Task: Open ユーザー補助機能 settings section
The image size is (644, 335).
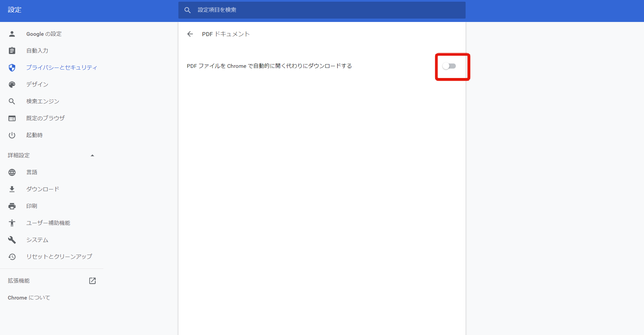Action: pos(48,223)
